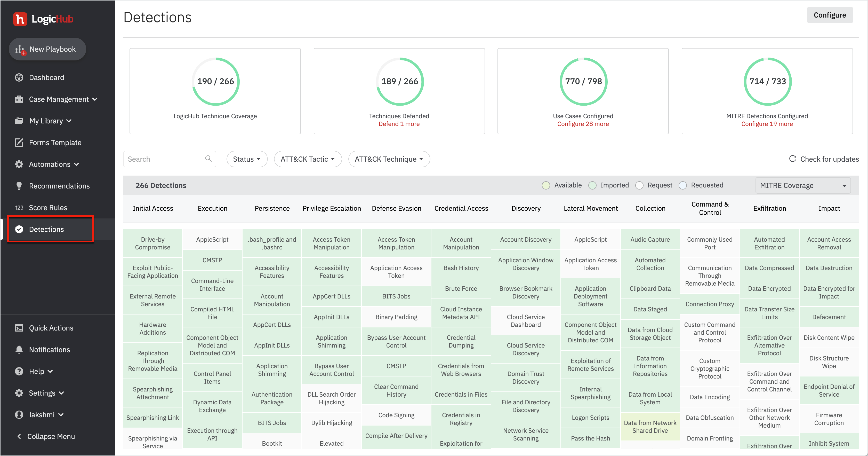Click the Configure 19 more link
Viewport: 868px width, 456px height.
(767, 124)
